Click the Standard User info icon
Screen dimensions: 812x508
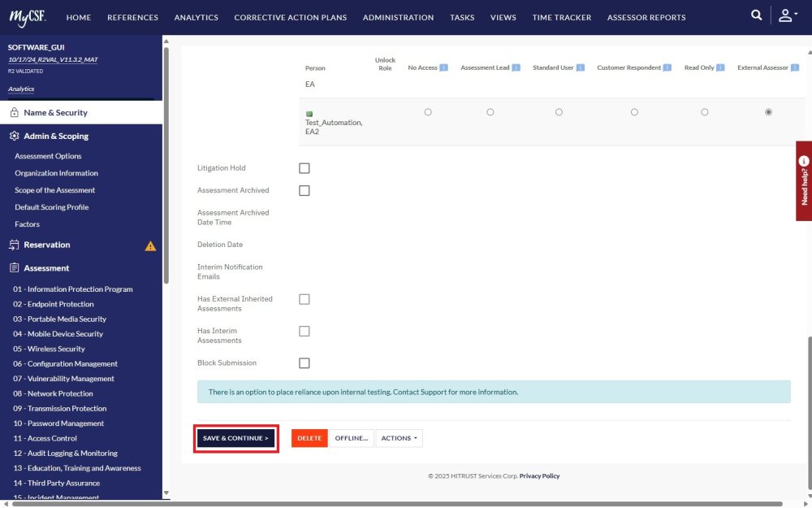pyautogui.click(x=580, y=67)
